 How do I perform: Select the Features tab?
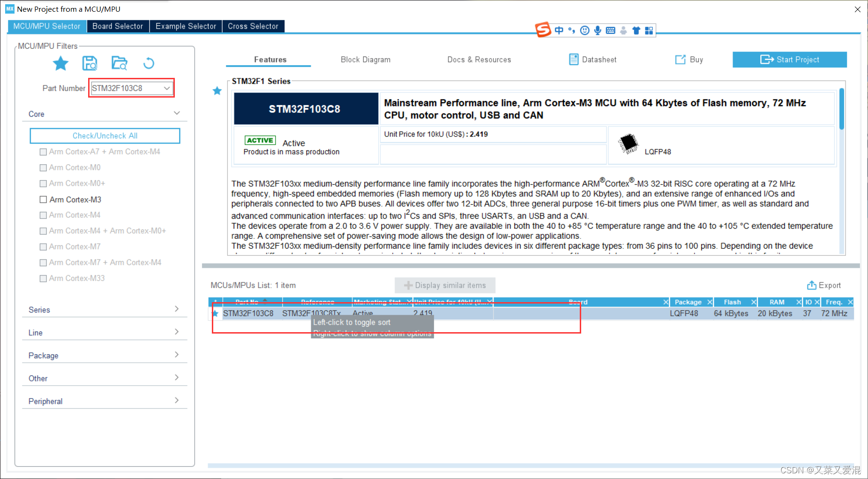point(270,60)
